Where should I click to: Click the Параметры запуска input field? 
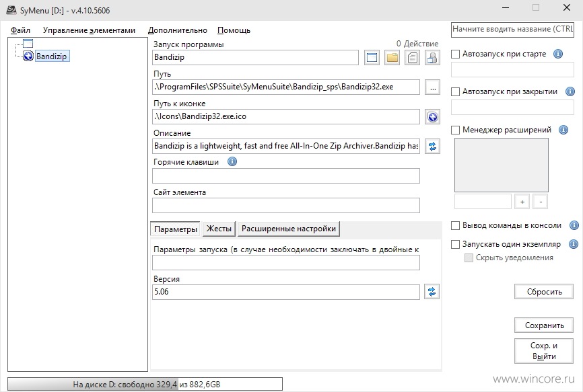pyautogui.click(x=286, y=263)
